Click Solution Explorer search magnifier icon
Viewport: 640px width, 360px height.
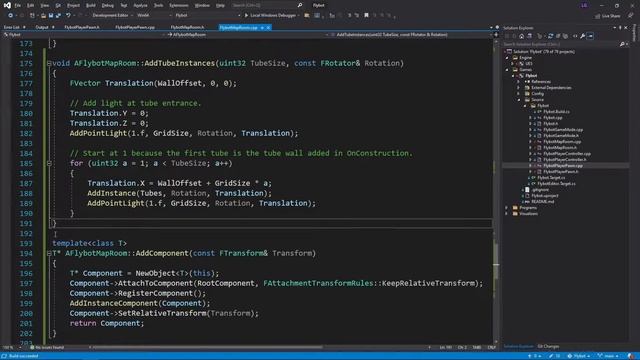point(622,44)
